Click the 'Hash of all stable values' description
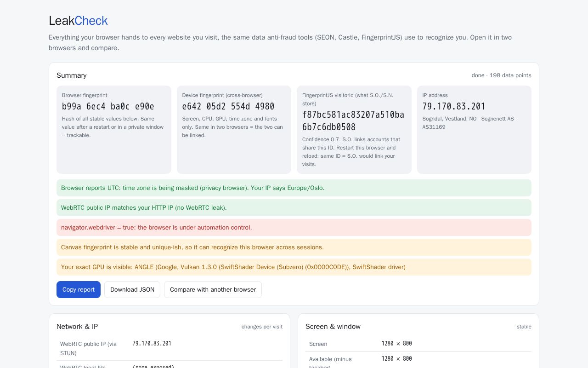Viewport: 588px width, 368px height. point(113,127)
